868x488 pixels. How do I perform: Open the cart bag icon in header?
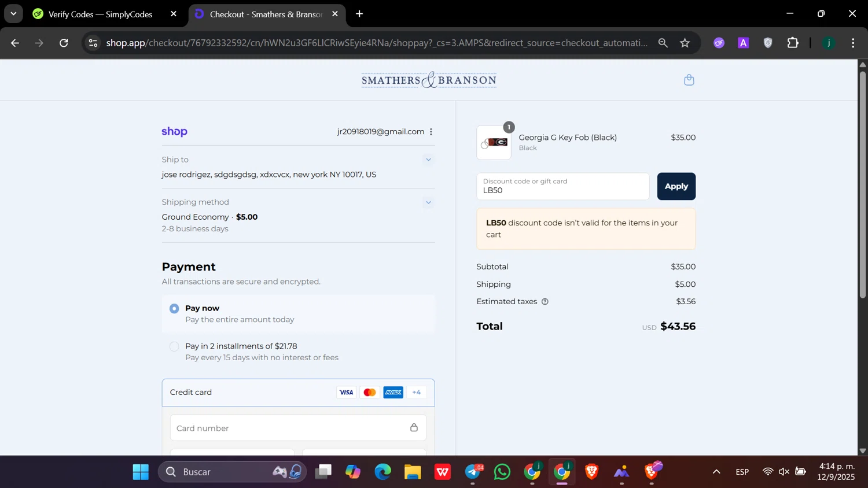click(689, 80)
